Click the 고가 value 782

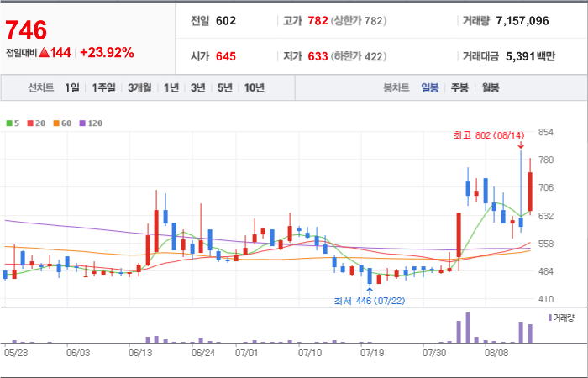[318, 21]
